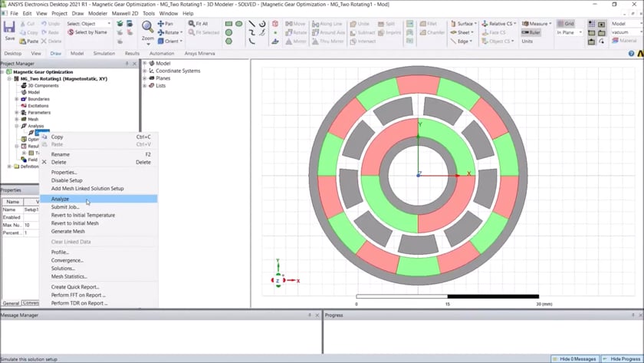This screenshot has width=644, height=363.
Task: Switch to the Simulation ribbon tab
Action: pos(104,54)
